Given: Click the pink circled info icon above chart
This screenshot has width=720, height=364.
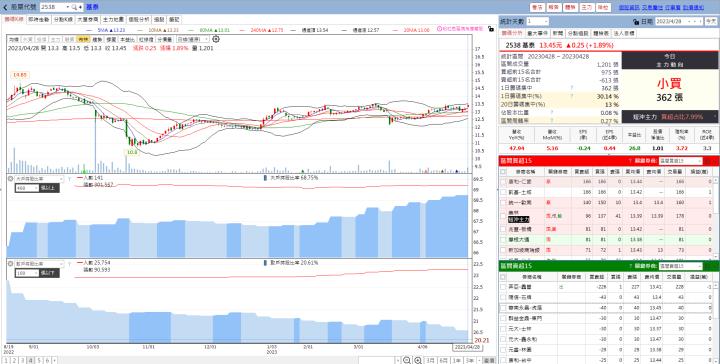Looking at the screenshot, I should (439, 29).
